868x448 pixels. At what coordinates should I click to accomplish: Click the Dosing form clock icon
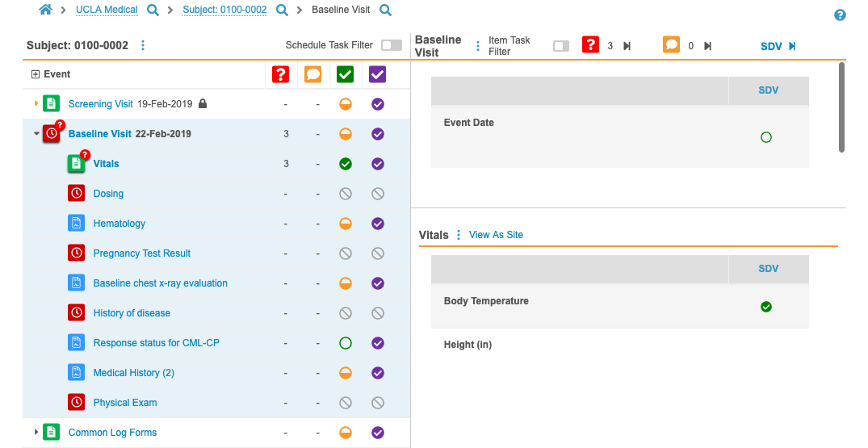[x=76, y=194]
